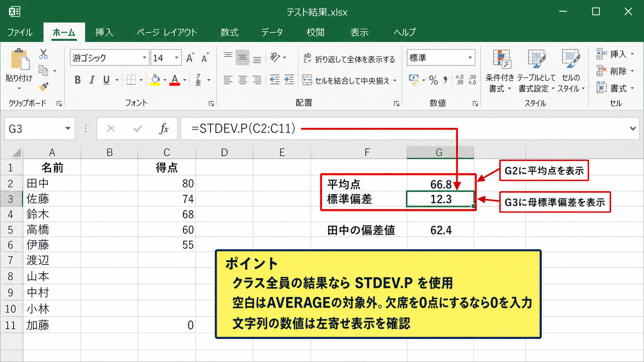Click the fx insert function icon
Image resolution: width=644 pixels, height=362 pixels.
[x=164, y=128]
